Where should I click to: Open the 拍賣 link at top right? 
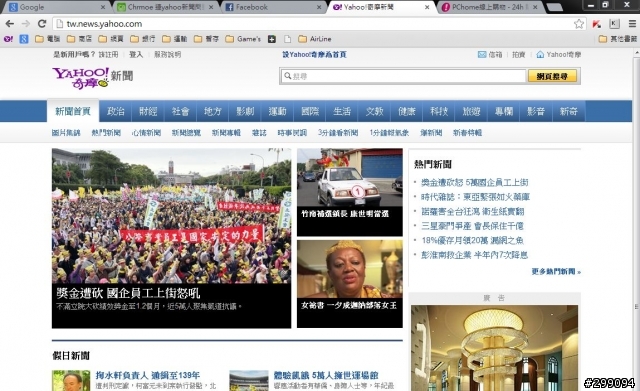pyautogui.click(x=519, y=54)
